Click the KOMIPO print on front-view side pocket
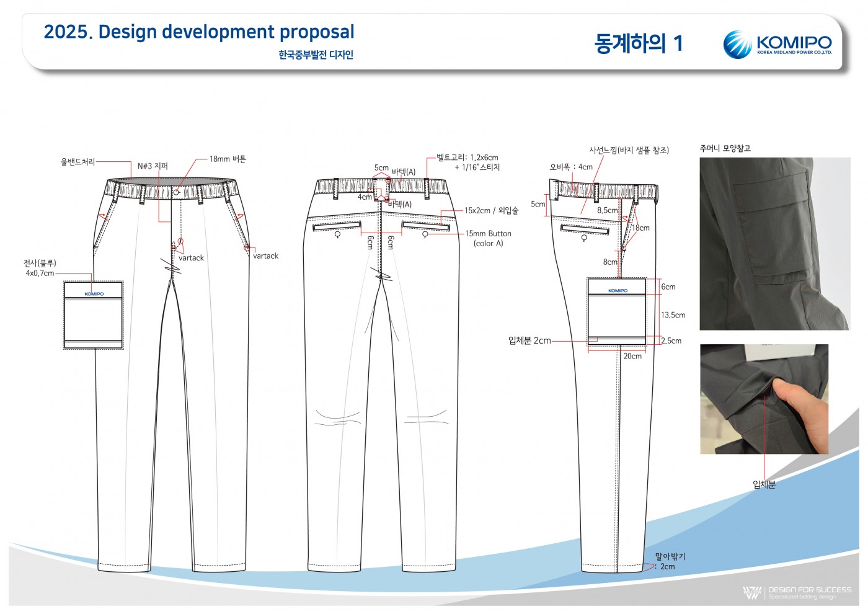This screenshot has height=614, width=868. click(x=94, y=294)
